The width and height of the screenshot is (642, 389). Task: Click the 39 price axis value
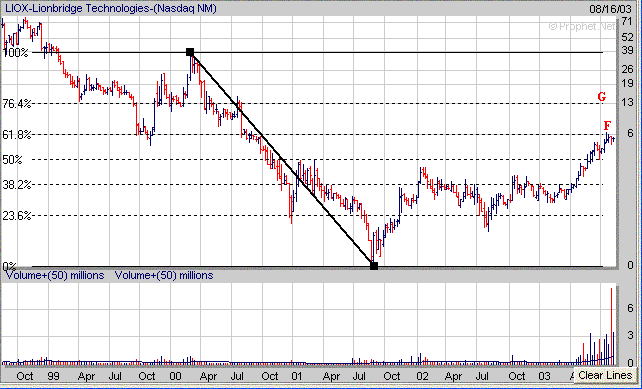point(628,50)
